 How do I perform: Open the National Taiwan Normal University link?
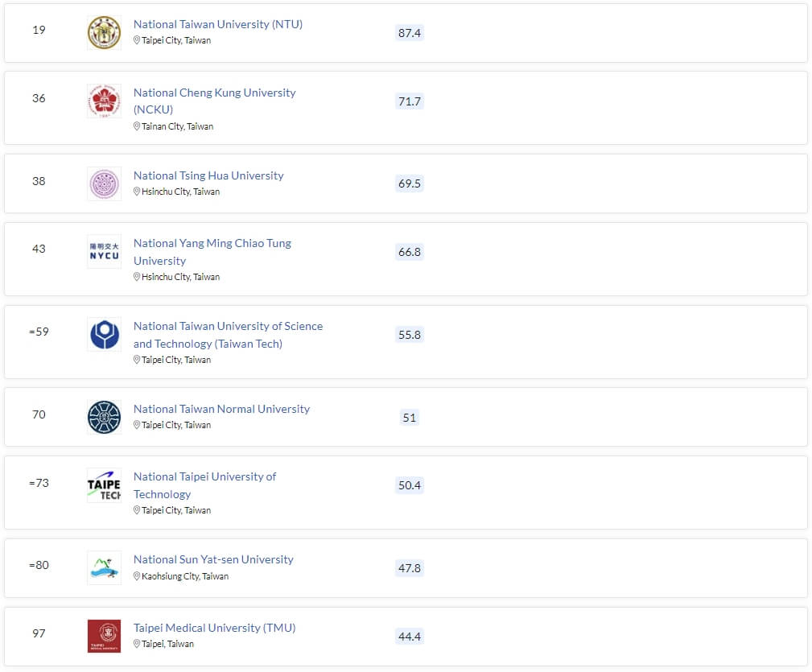(221, 409)
